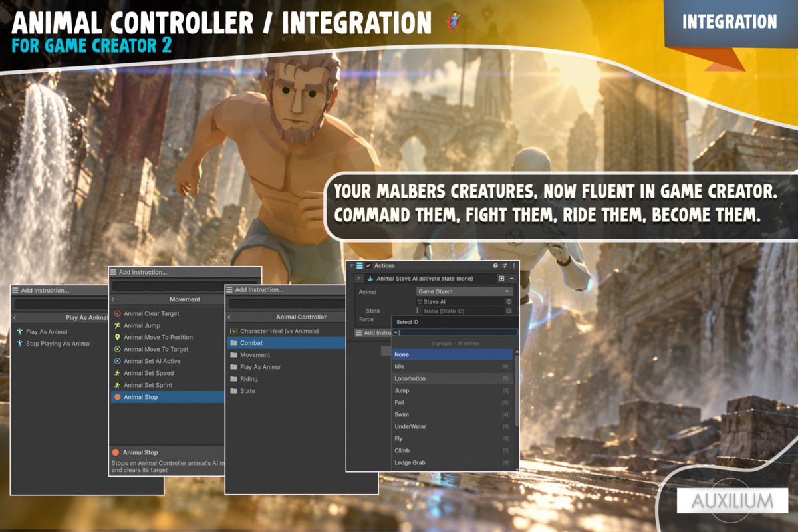
Task: Click the blue Animal Set AI Active icon
Action: point(118,361)
